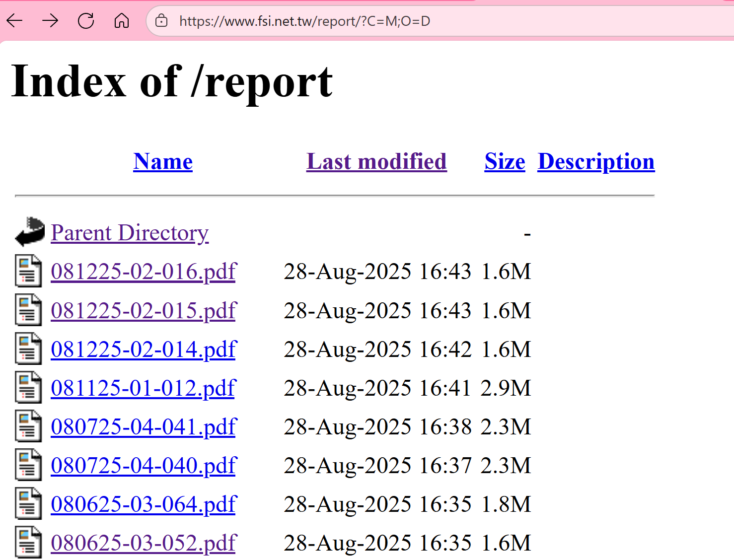Open 080625-03-064.pdf
Screen dimensions: 734x560
tap(144, 504)
